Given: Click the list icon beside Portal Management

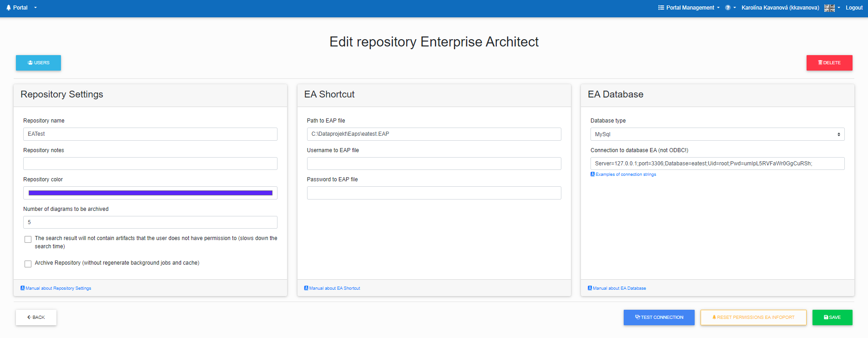Looking at the screenshot, I should (x=661, y=8).
